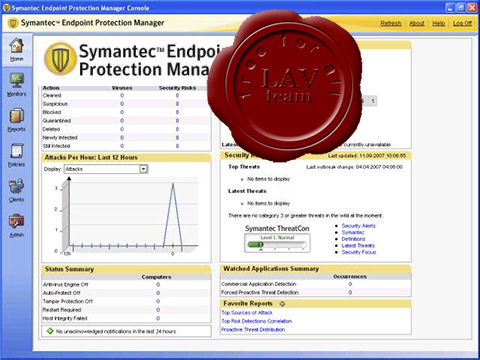Screen dimensions: 480x360
Task: Open Top Risk Detections Correlation report
Action: (x=257, y=321)
